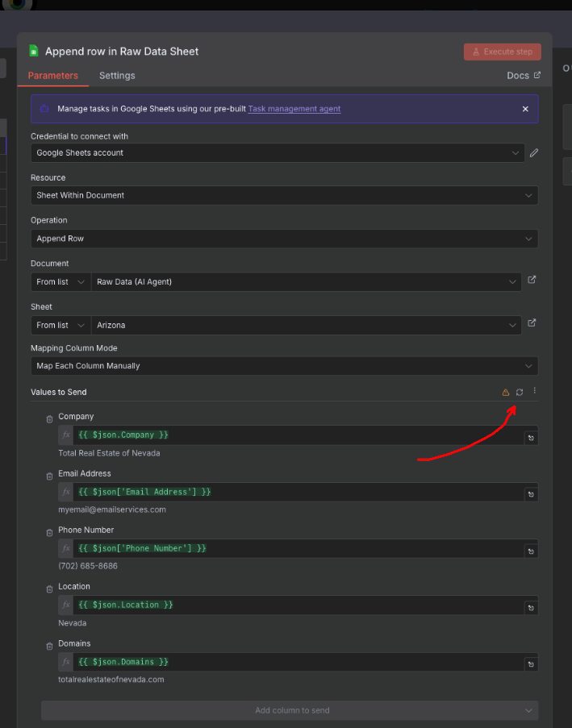Click the reset icon beside the Company expression
Screen dimensions: 572x728
click(531, 438)
